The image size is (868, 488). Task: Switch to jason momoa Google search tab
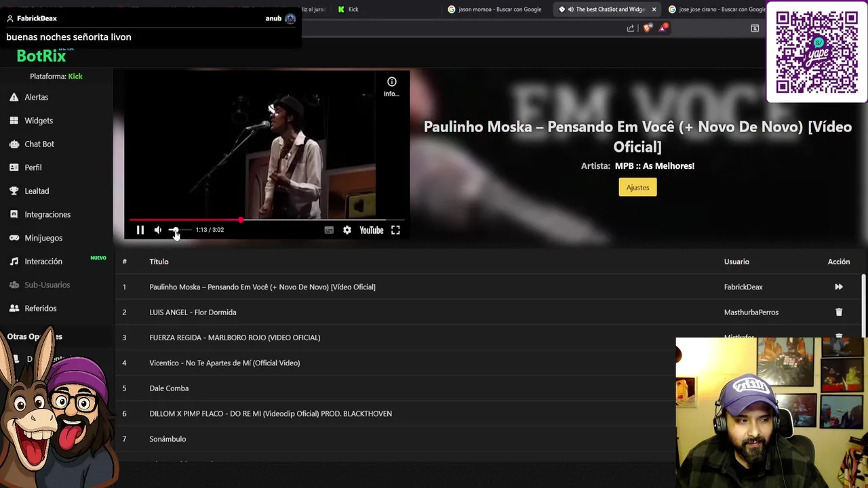point(496,9)
